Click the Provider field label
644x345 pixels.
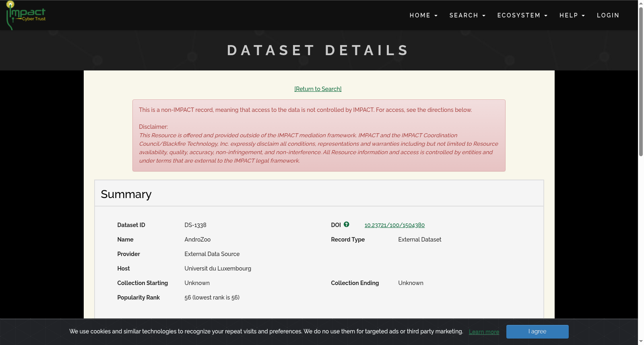click(128, 254)
